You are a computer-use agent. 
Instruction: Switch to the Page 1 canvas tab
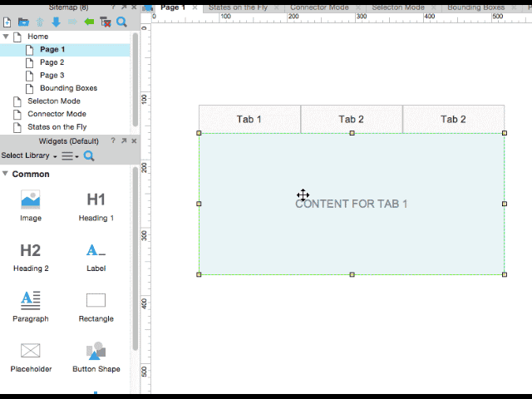173,7
